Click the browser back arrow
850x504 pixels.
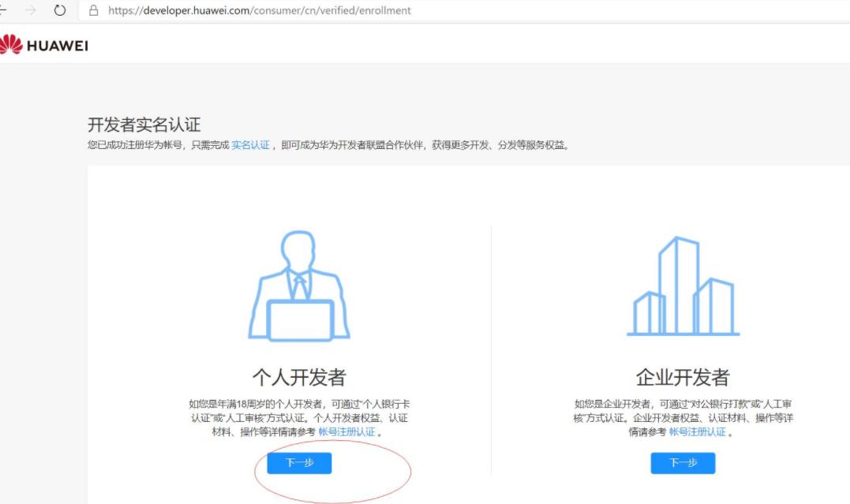coord(4,10)
